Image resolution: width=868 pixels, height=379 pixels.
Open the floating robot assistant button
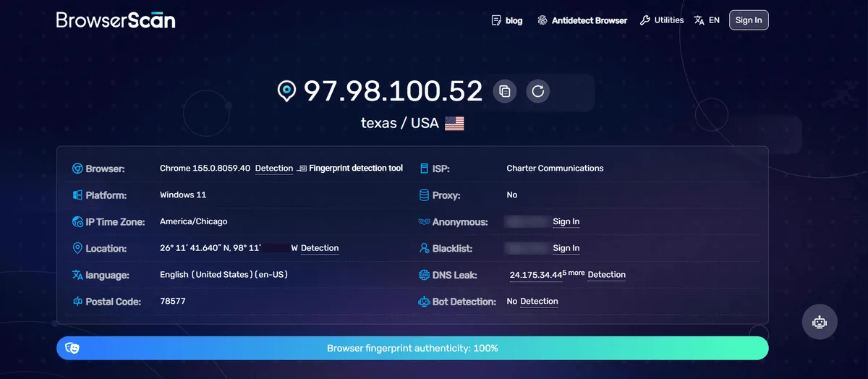tap(820, 322)
